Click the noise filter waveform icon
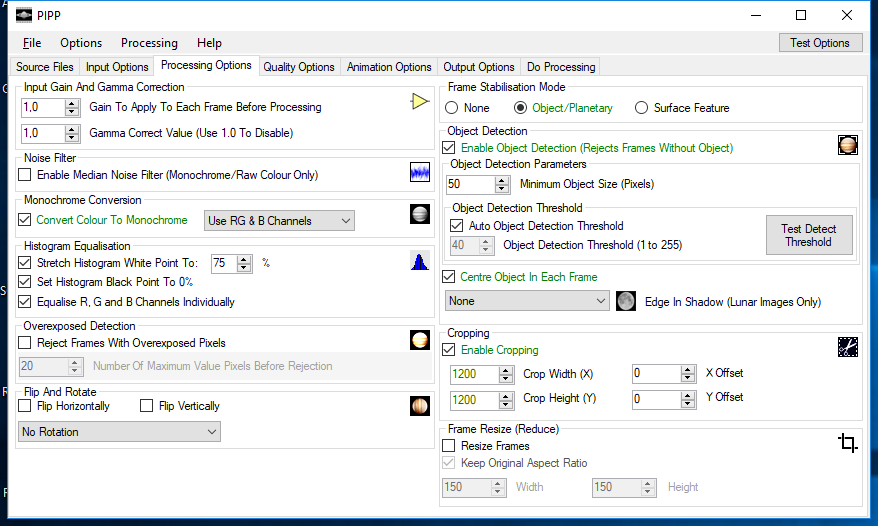This screenshot has width=878, height=526. (420, 173)
